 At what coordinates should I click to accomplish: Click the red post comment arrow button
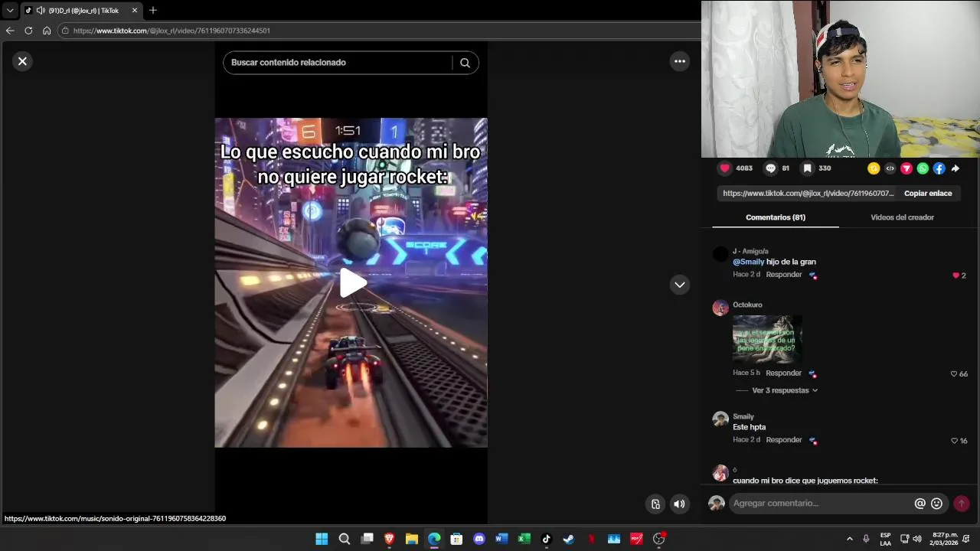point(962,504)
